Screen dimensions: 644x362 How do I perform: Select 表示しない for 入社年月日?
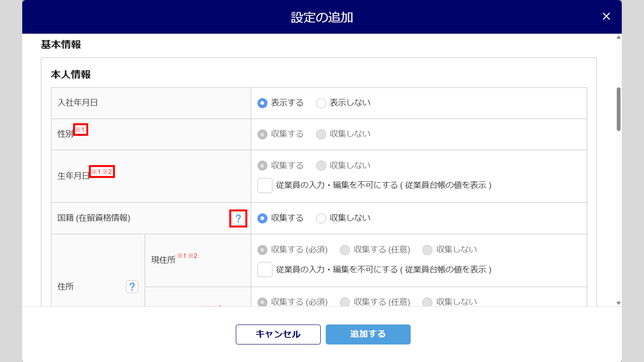(321, 103)
